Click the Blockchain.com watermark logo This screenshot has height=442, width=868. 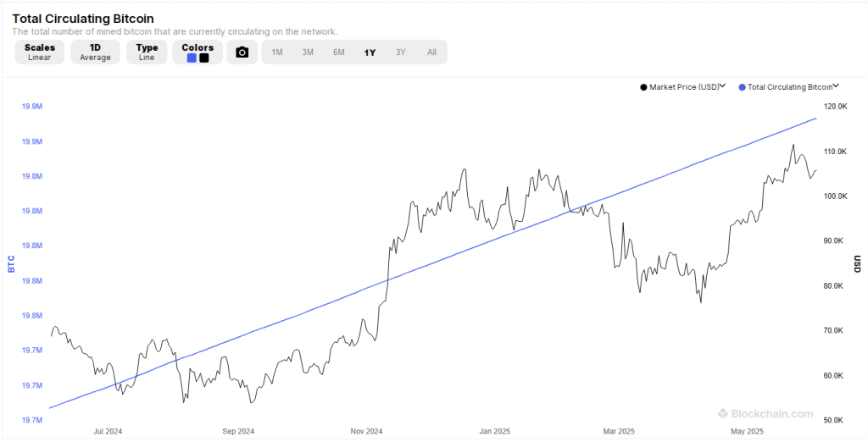point(765,414)
